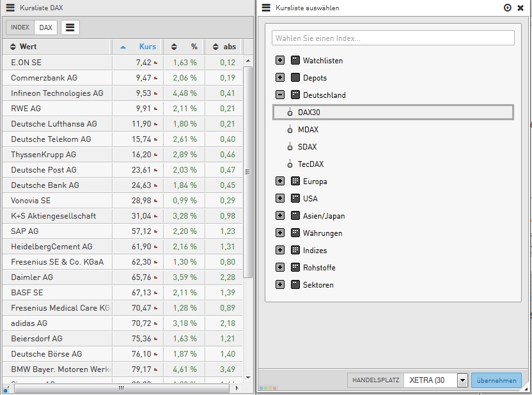Sort the list by Kurs column header
This screenshot has height=395, width=532.
coord(147,47)
